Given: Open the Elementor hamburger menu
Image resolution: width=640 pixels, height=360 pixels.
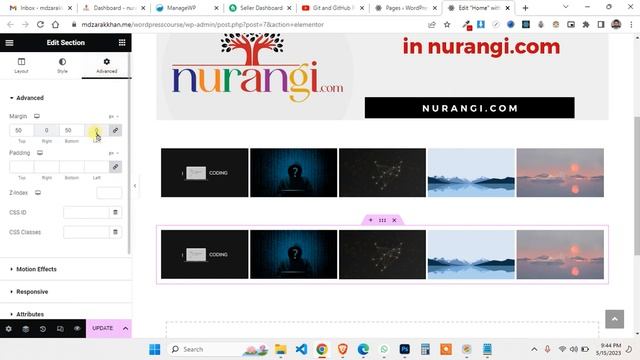Looking at the screenshot, I should 9,43.
